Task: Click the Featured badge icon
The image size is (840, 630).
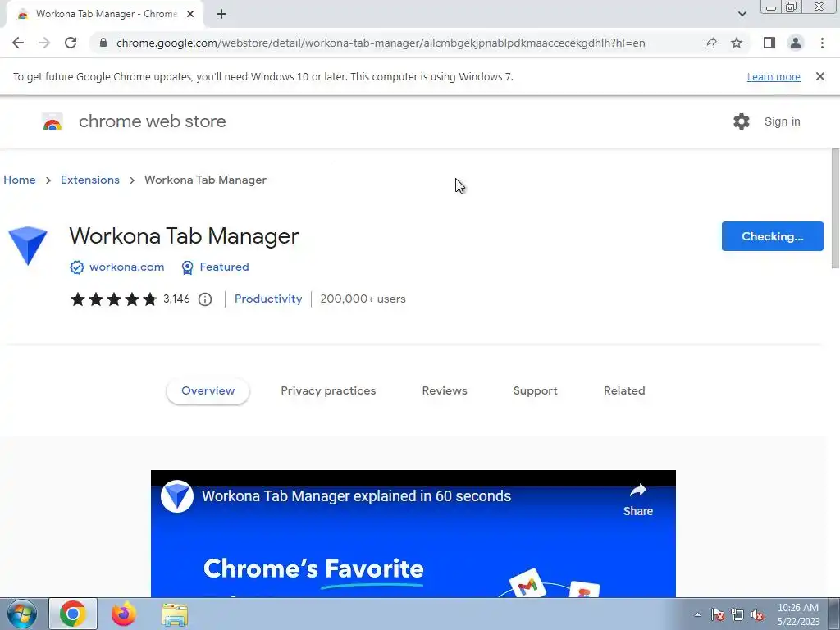Action: tap(188, 267)
